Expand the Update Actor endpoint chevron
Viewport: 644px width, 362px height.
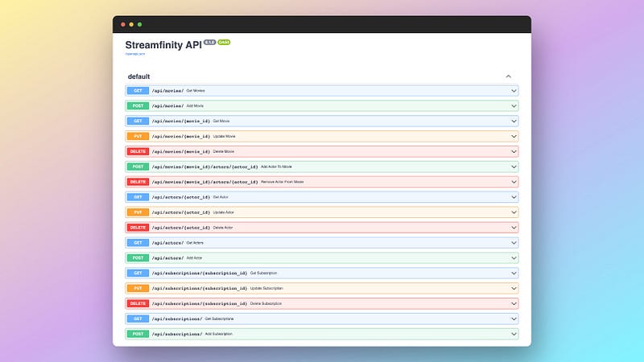(514, 212)
